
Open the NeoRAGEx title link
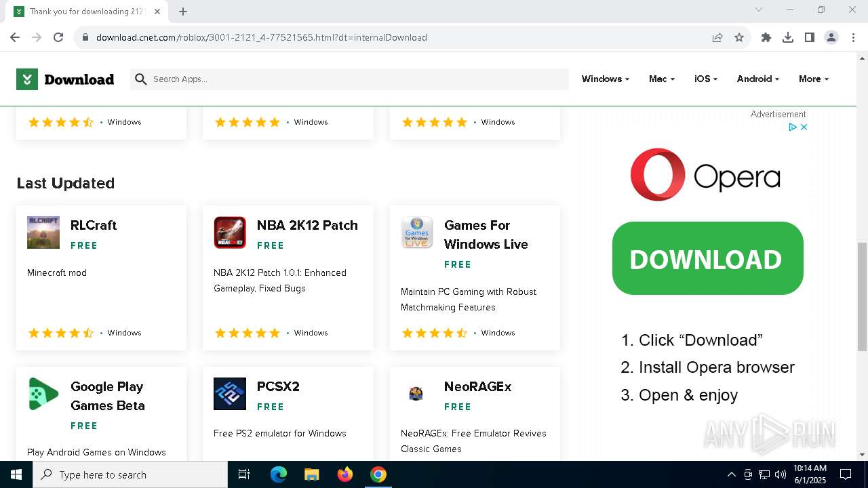477,386
